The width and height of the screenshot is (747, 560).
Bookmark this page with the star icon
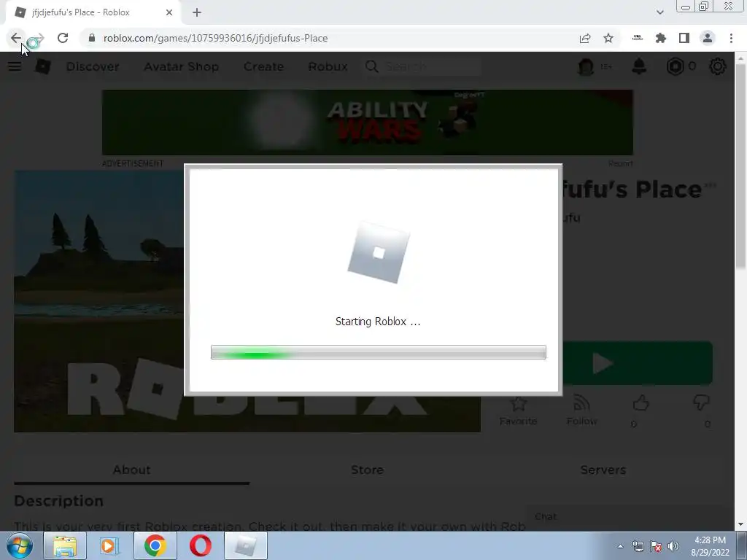[x=608, y=38]
